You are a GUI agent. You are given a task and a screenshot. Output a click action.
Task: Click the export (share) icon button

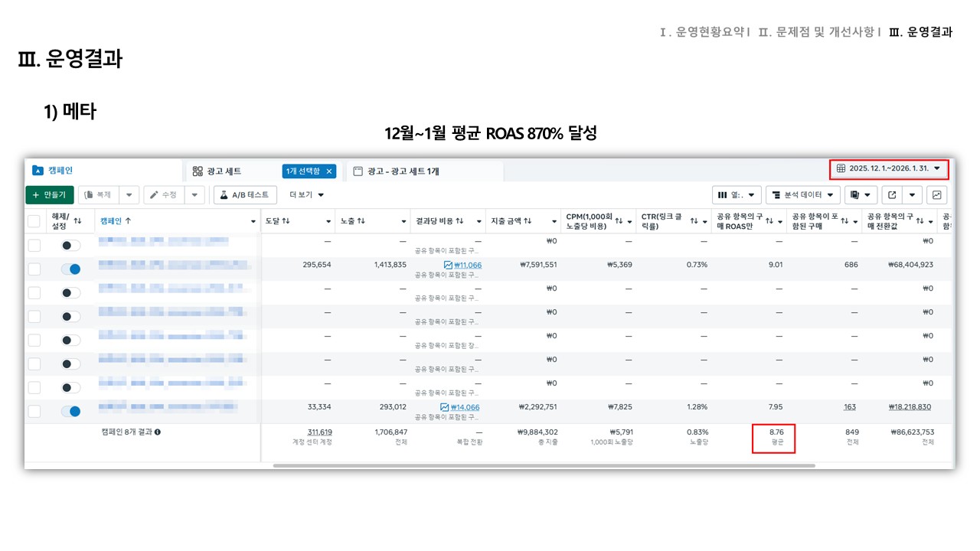pos(891,195)
